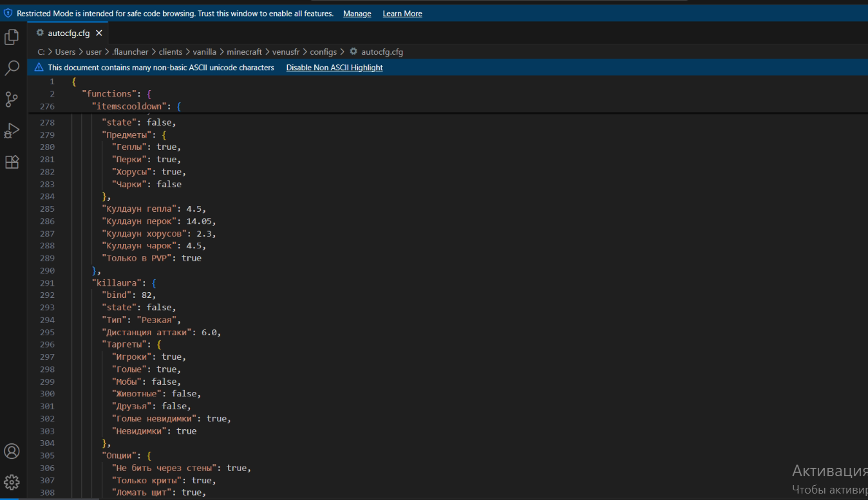
Task: Open the Accounts menu icon
Action: pos(12,451)
